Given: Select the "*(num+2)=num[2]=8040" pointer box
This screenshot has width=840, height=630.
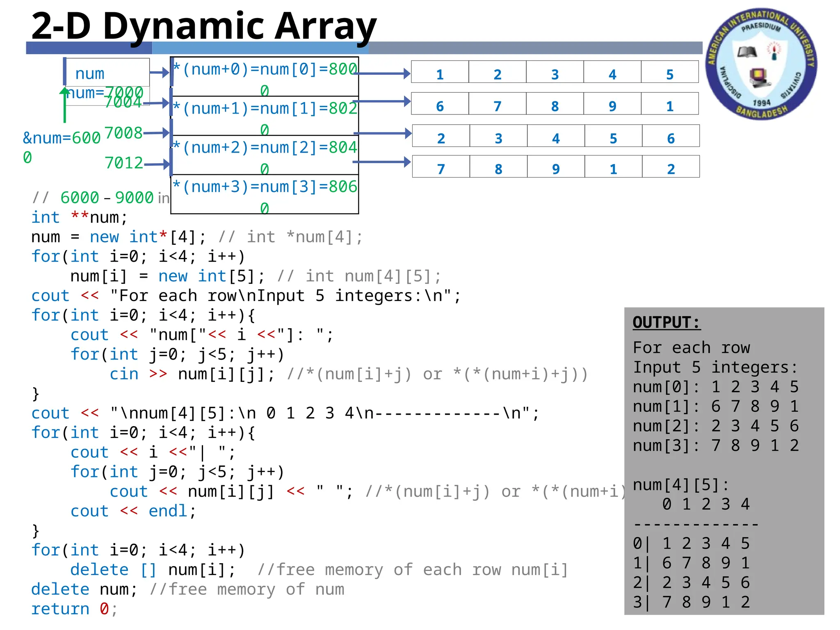Looking at the screenshot, I should [x=265, y=155].
